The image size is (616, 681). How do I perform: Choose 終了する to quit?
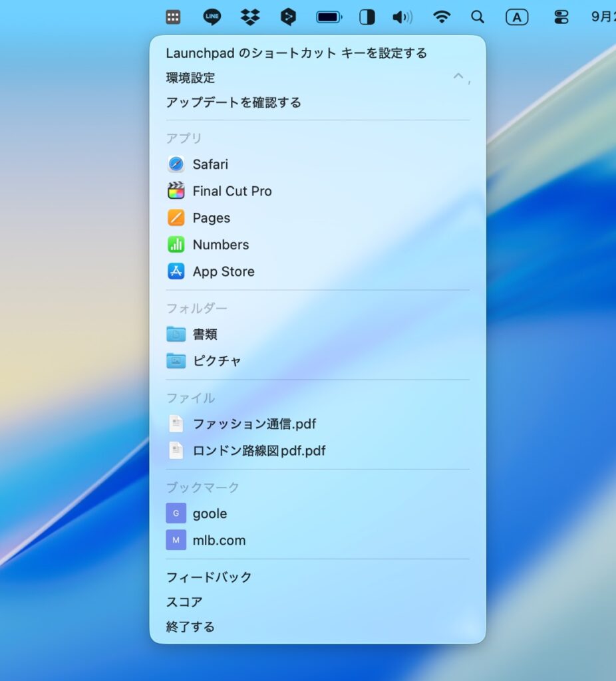pyautogui.click(x=190, y=626)
